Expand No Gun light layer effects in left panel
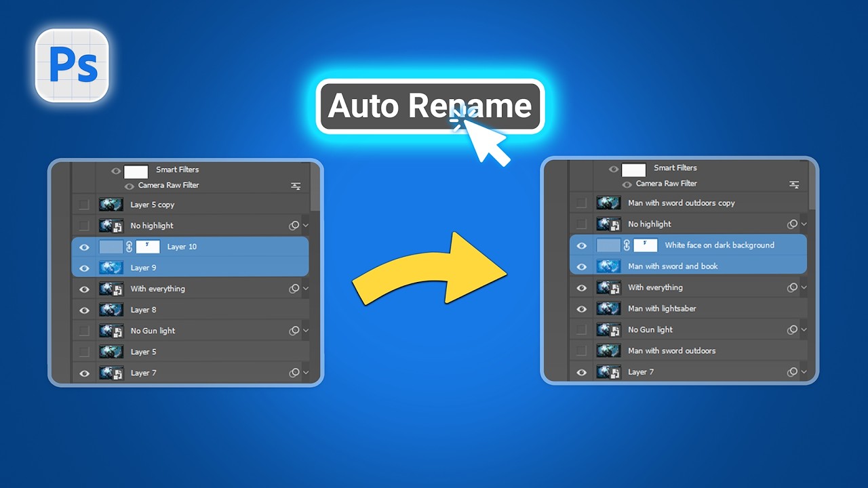The image size is (868, 488). point(306,331)
